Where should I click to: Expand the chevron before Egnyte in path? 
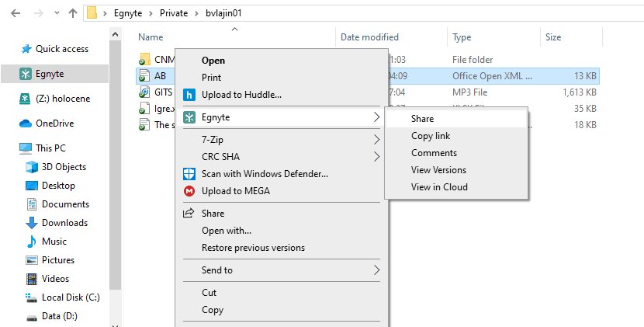pyautogui.click(x=106, y=13)
